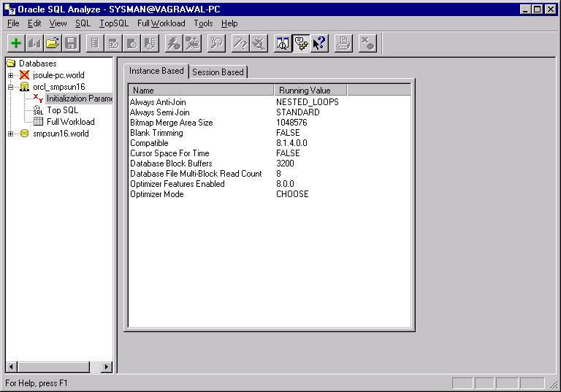561x392 pixels.
Task: Click the open folder toolbar icon
Action: 53,43
